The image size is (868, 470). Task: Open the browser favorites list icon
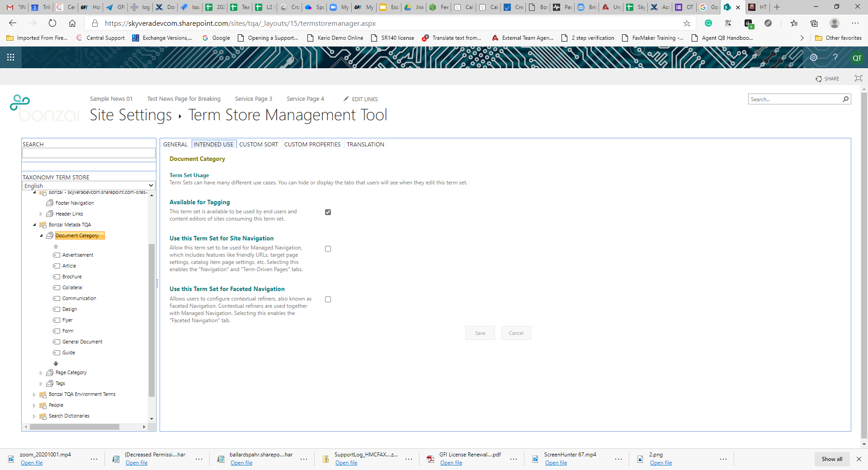[794, 23]
